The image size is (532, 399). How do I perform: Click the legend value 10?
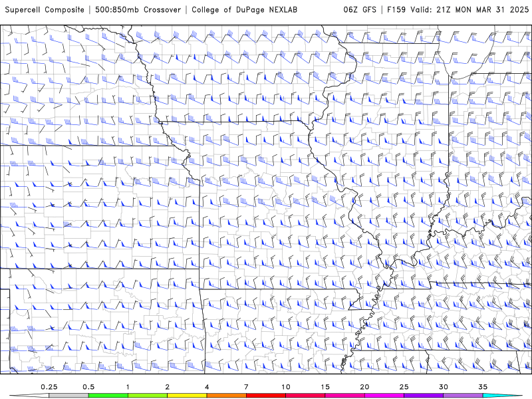(286, 387)
